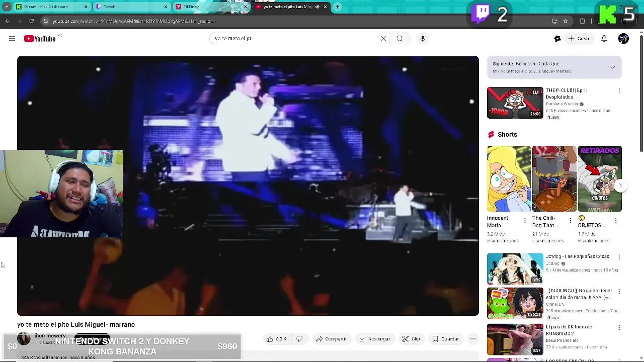Open options menu for The Chili-Dog short
Screen dimensions: 644x362
pos(570,221)
